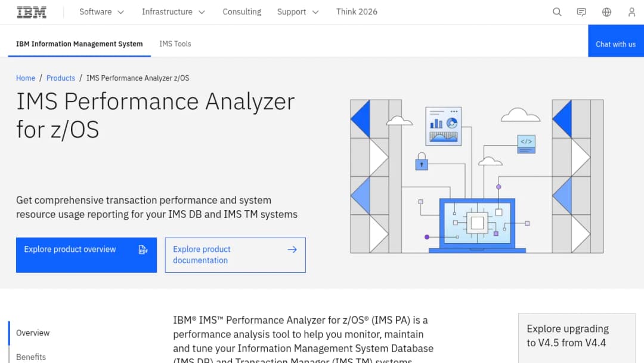Go to Home breadcrumb link
The height and width of the screenshot is (363, 644).
pos(26,78)
